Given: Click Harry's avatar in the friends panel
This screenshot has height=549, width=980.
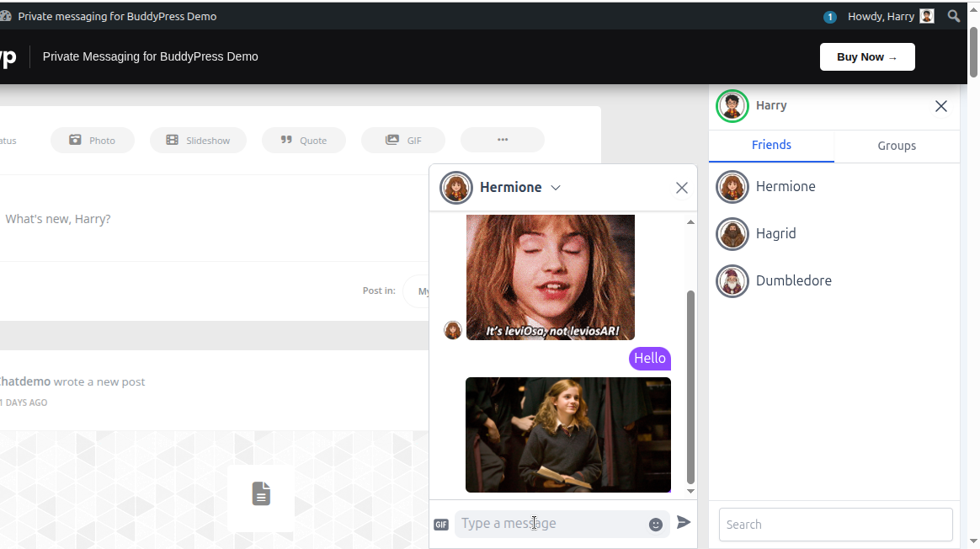Looking at the screenshot, I should tap(732, 106).
